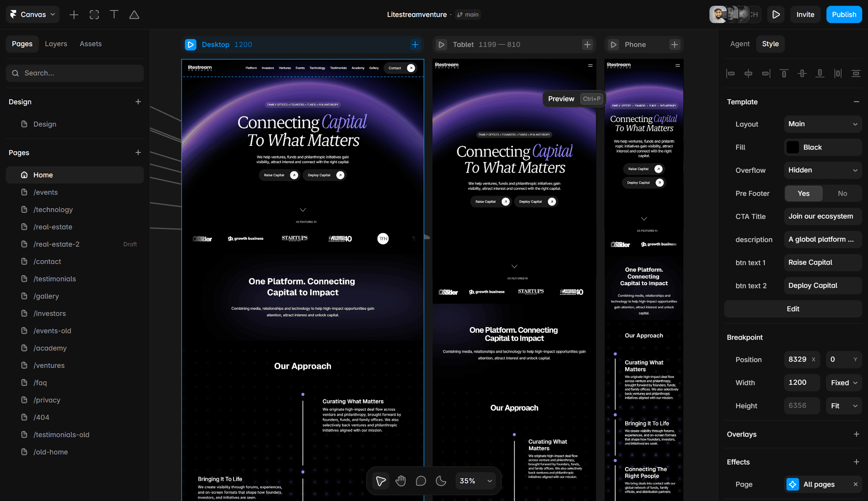The image size is (868, 501).
Task: Open the collaborator avatars group
Action: 734,14
